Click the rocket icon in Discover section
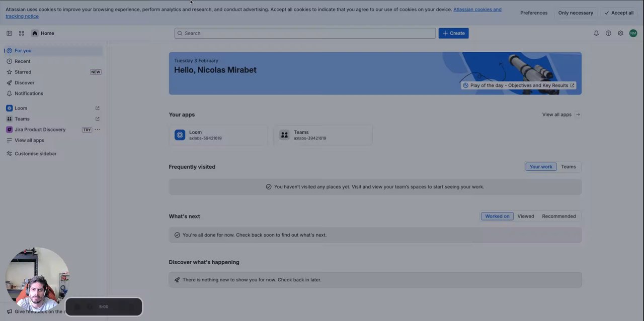This screenshot has width=644, height=321. coord(177,280)
